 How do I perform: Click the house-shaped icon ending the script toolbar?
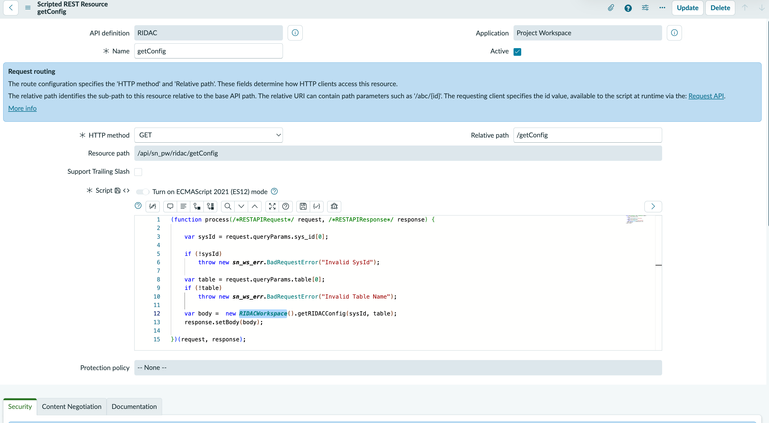[334, 206]
